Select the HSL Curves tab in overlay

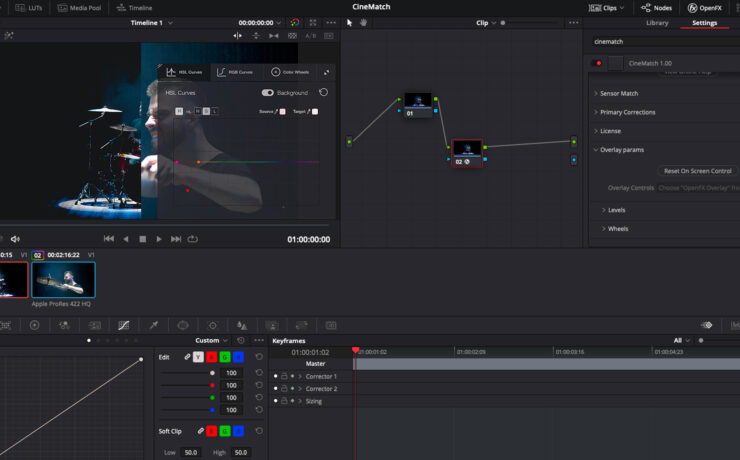tap(185, 72)
